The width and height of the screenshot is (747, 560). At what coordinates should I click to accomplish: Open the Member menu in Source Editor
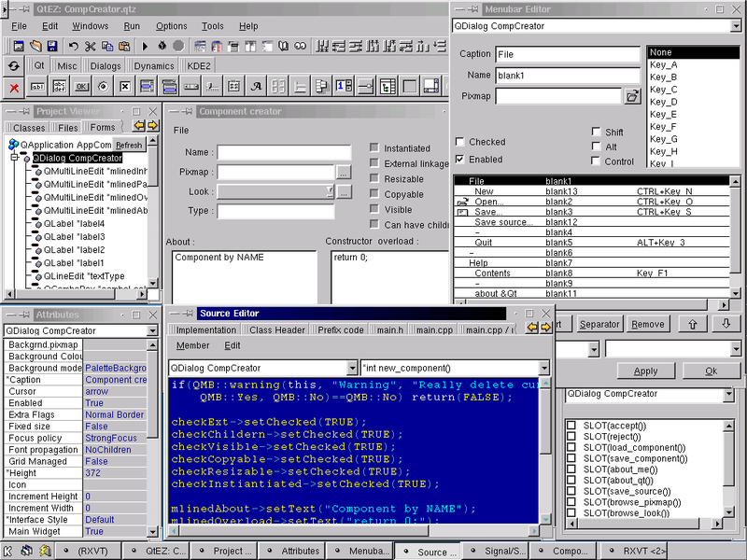tap(193, 345)
